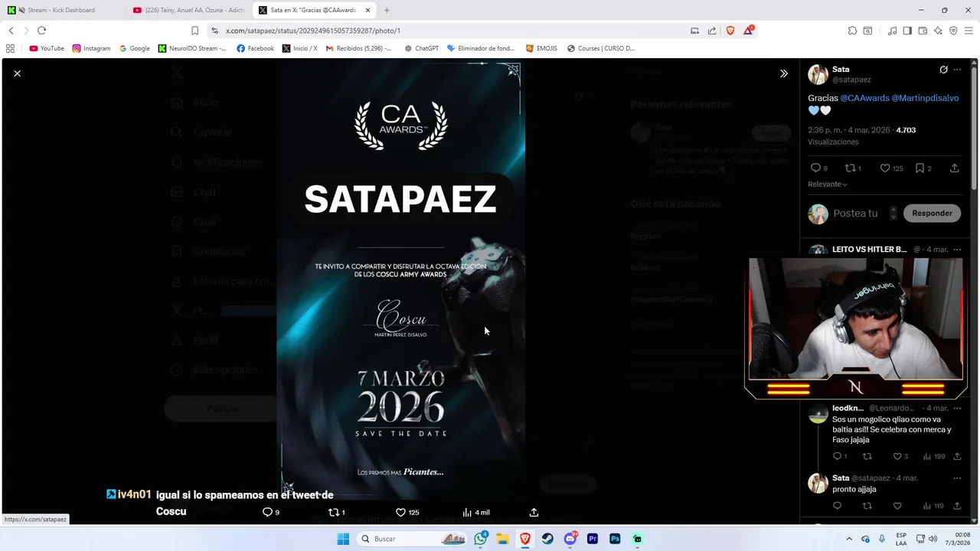
Task: Reply to leodkn's comment
Action: click(x=837, y=457)
